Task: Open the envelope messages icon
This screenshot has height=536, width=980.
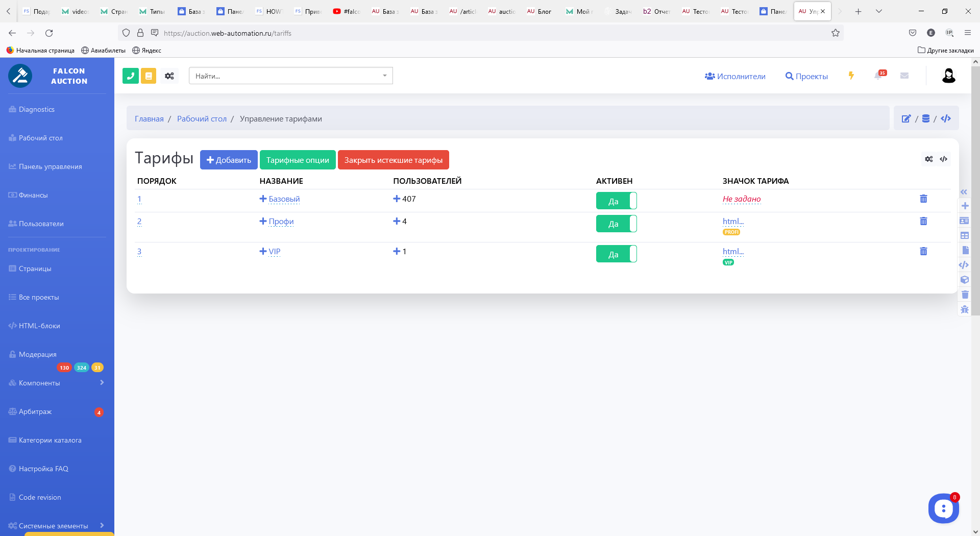Action: [904, 76]
